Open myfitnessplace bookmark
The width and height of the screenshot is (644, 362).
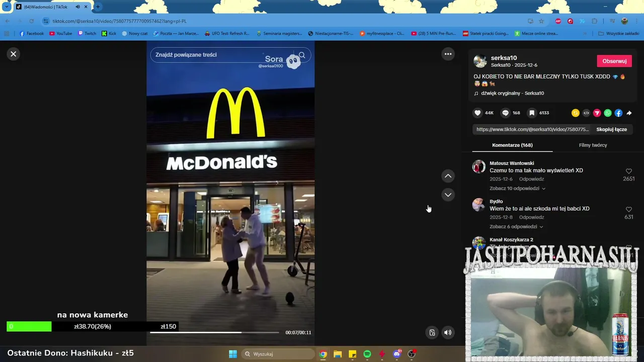[382, 34]
